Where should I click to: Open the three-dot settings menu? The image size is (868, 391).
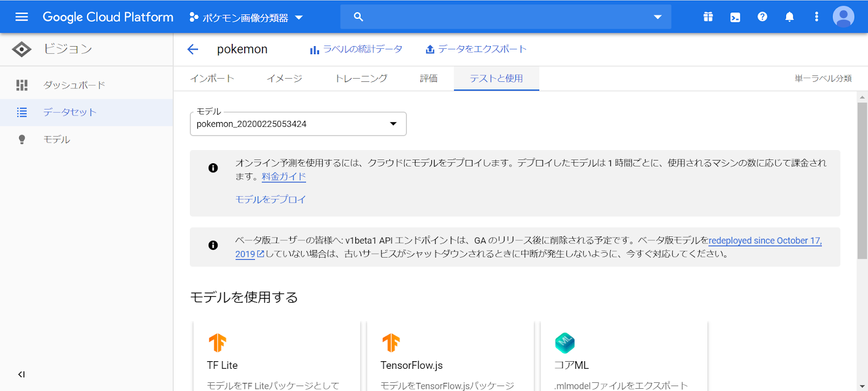[x=816, y=17]
